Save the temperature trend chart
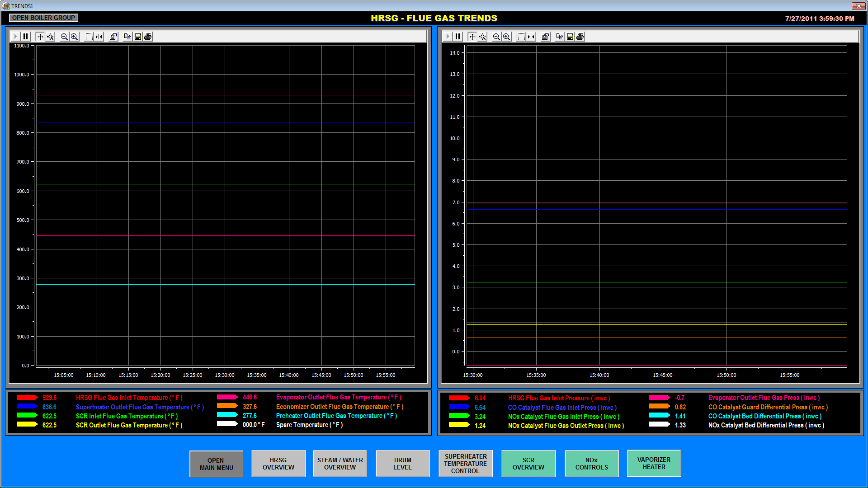This screenshot has height=488, width=868. tap(138, 37)
